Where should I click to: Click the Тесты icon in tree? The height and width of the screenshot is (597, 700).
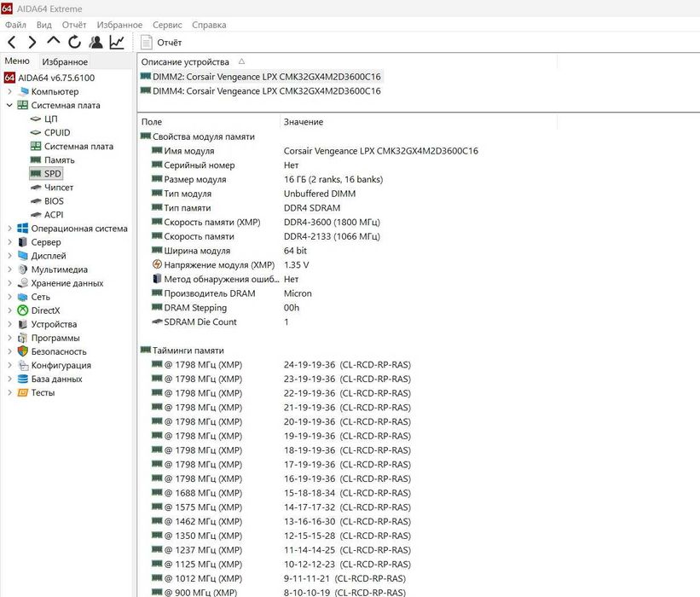coord(23,392)
